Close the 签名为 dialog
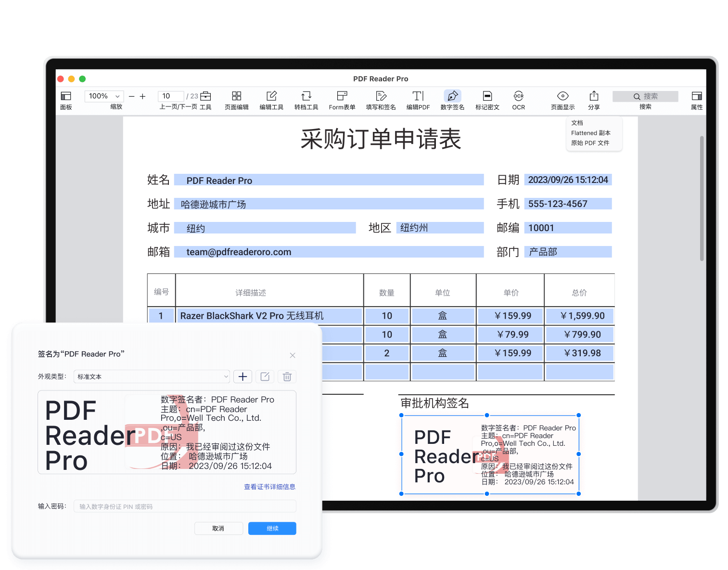728x570 pixels. coord(293,355)
